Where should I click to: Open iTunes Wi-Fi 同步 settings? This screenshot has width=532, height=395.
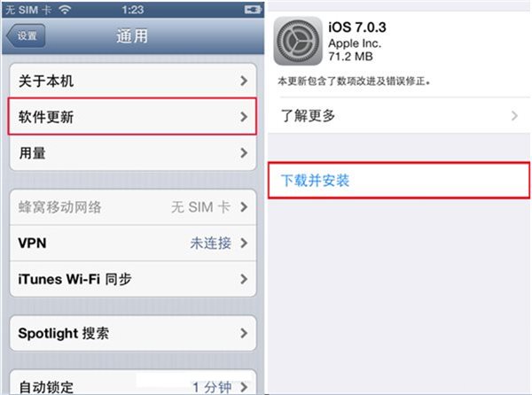click(133, 279)
